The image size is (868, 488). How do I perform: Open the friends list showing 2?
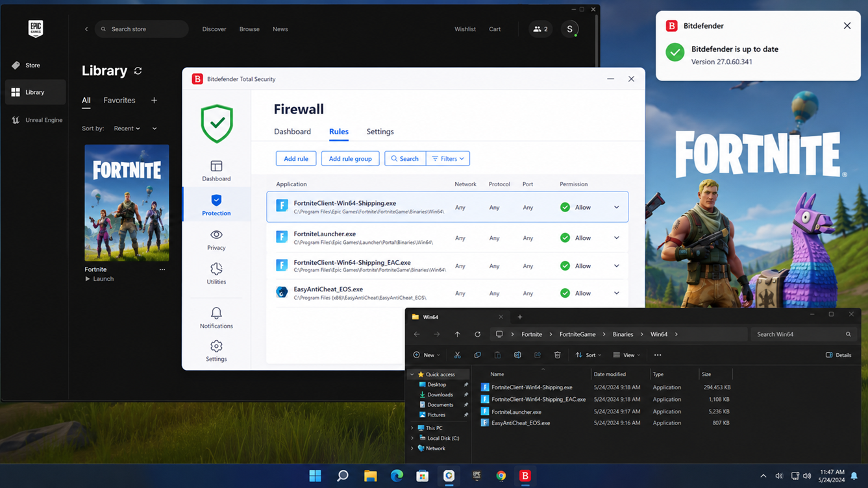click(540, 29)
